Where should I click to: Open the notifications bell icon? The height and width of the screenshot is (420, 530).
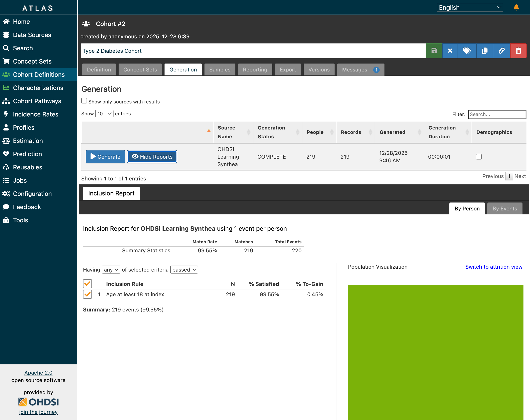pos(516,8)
